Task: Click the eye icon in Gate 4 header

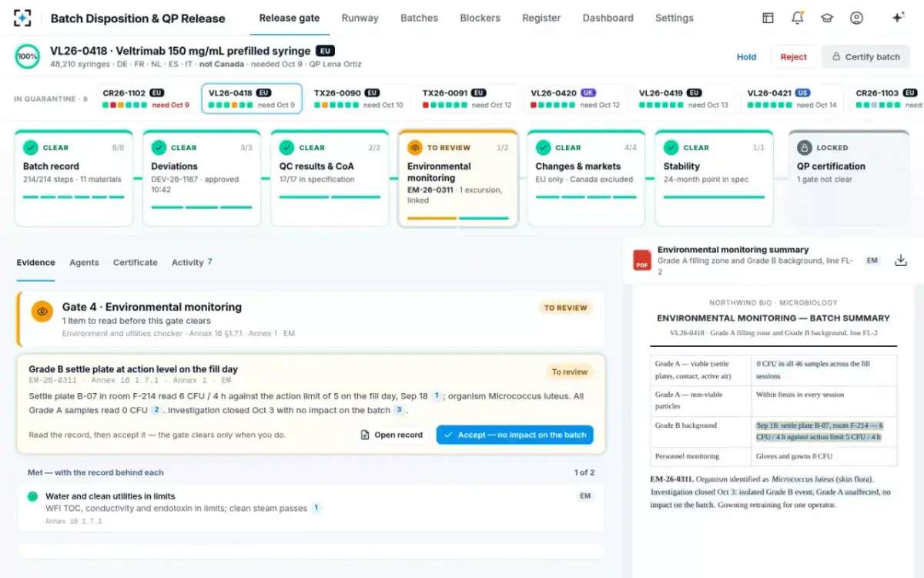Action: pos(42,311)
